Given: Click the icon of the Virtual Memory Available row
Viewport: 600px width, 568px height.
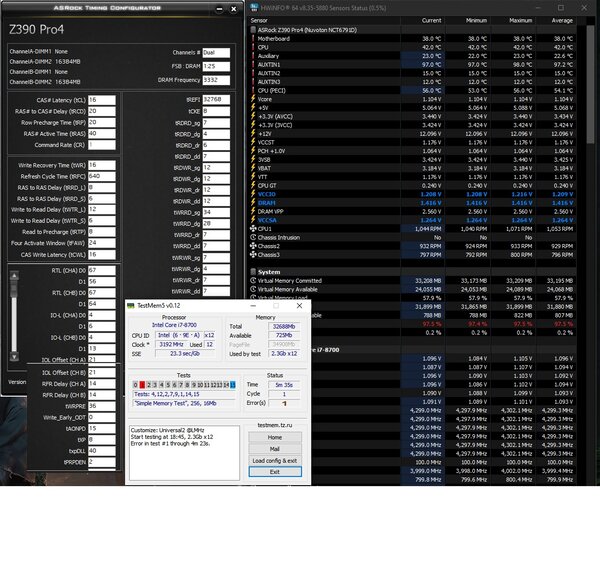Looking at the screenshot, I should (253, 289).
